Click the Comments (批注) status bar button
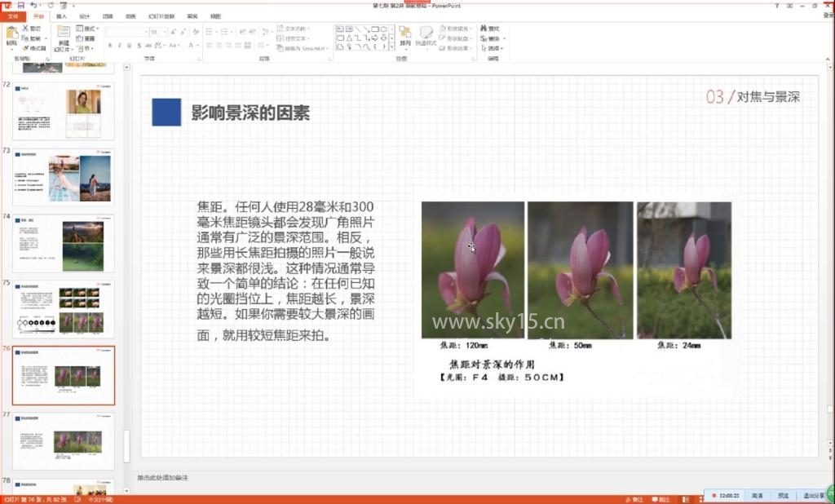This screenshot has height=504, width=835. coord(660,500)
